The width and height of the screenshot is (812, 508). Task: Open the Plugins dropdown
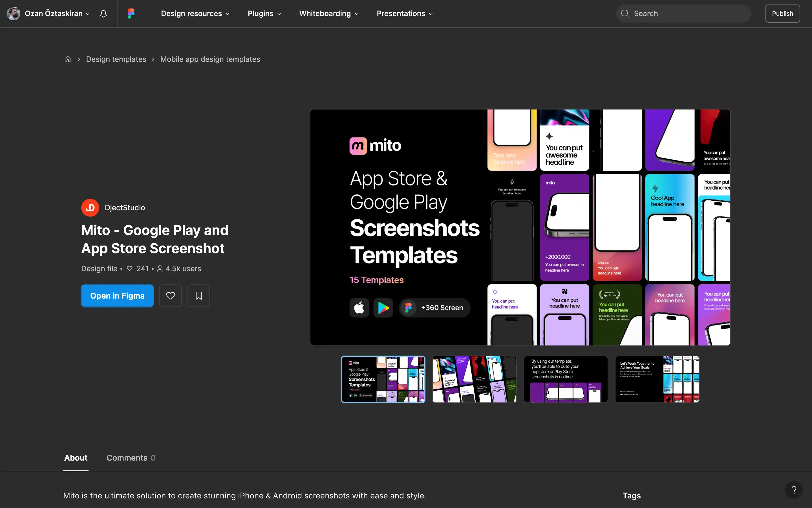(x=264, y=14)
